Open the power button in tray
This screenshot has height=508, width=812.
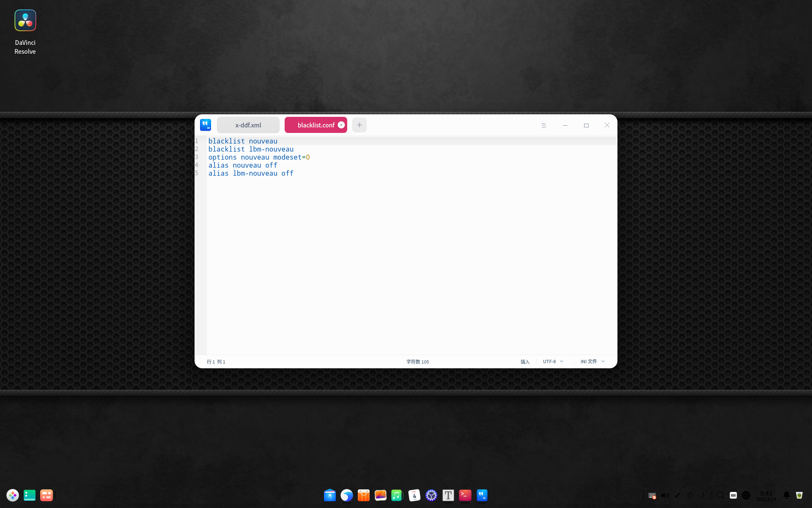click(x=746, y=495)
